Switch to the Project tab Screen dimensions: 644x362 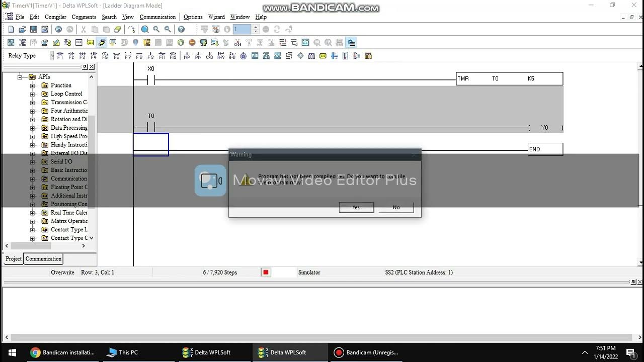click(14, 259)
